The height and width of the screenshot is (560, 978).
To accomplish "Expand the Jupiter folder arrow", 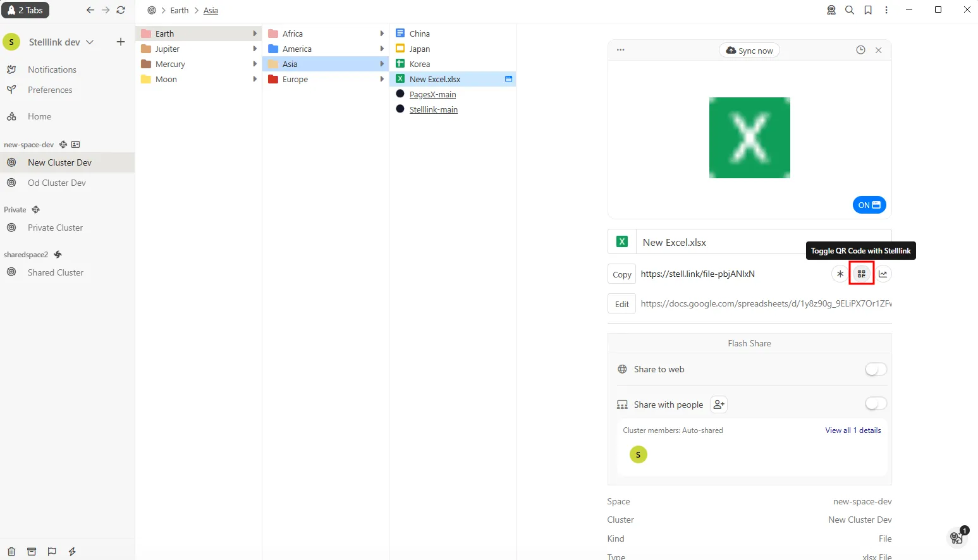I will click(255, 49).
